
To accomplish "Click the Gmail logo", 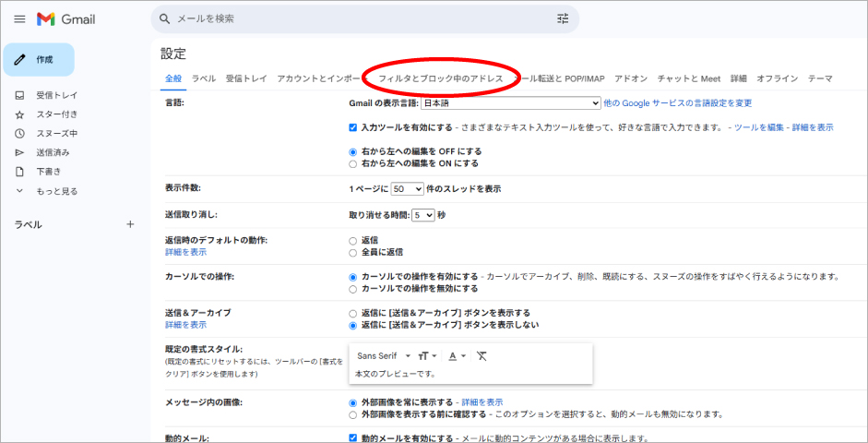I will (x=65, y=19).
